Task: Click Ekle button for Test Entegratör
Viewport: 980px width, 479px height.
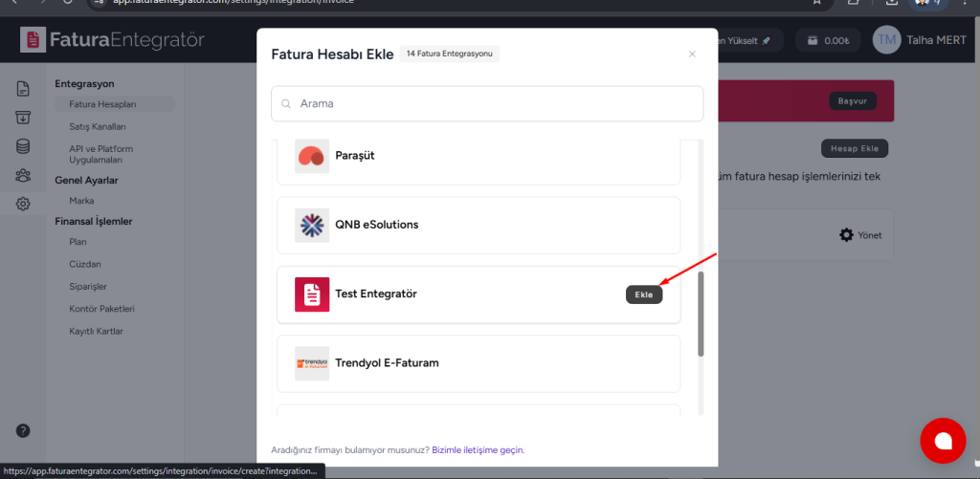Action: [x=644, y=294]
